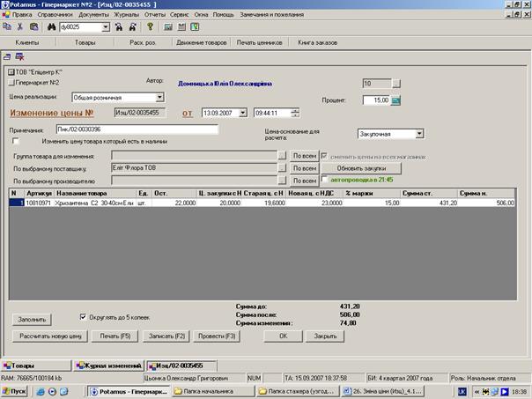Enable the автопроводка в 21:45 checkbox
Screen dimensions: 532x399
324,179
